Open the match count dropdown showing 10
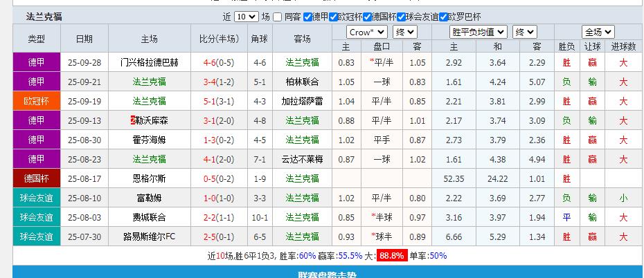 pyautogui.click(x=245, y=17)
